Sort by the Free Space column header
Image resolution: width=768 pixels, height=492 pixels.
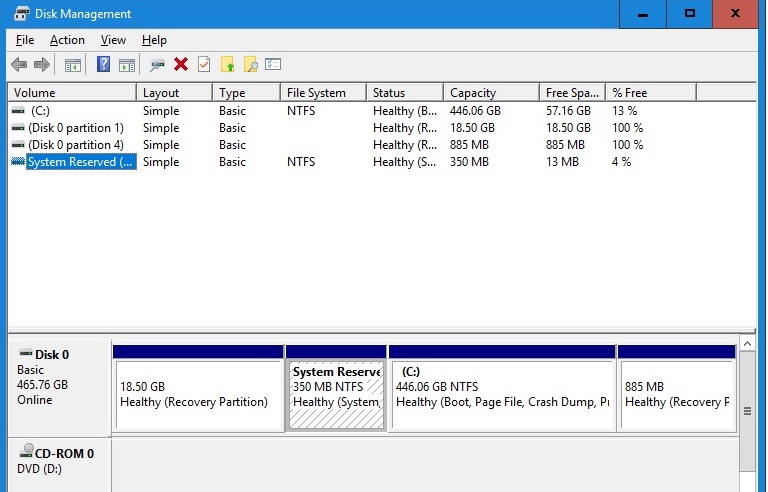(x=573, y=93)
